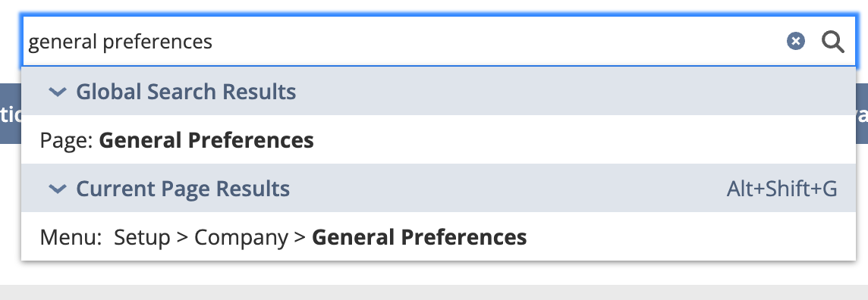Click the gray area below the dropdown

click(x=434, y=292)
